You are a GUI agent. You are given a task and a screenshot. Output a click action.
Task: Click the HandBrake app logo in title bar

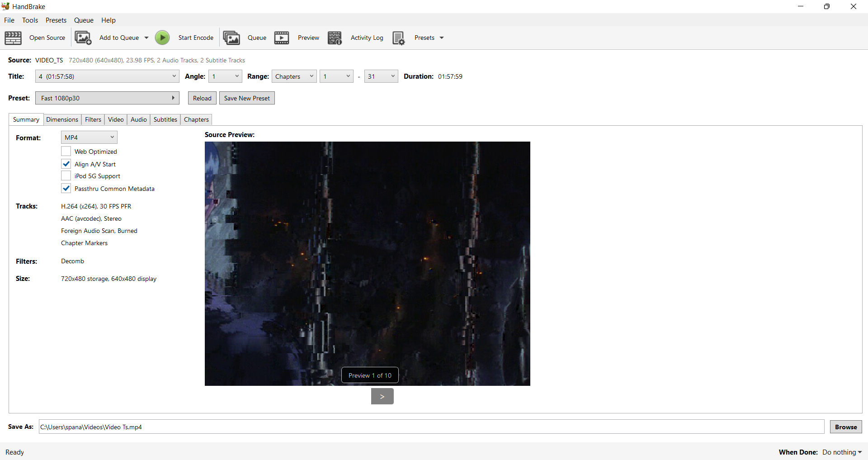click(5, 6)
